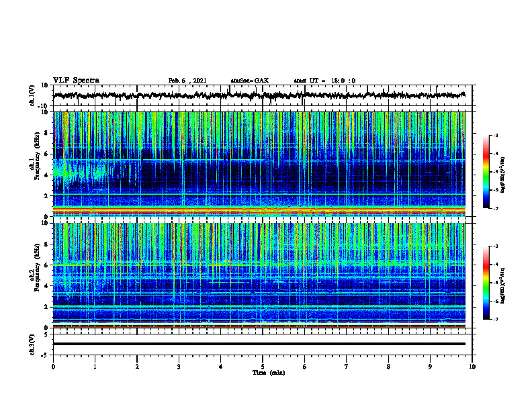Click time-axis tick label "9"
Viewport: 532px width, 411px height.
pyautogui.click(x=430, y=367)
